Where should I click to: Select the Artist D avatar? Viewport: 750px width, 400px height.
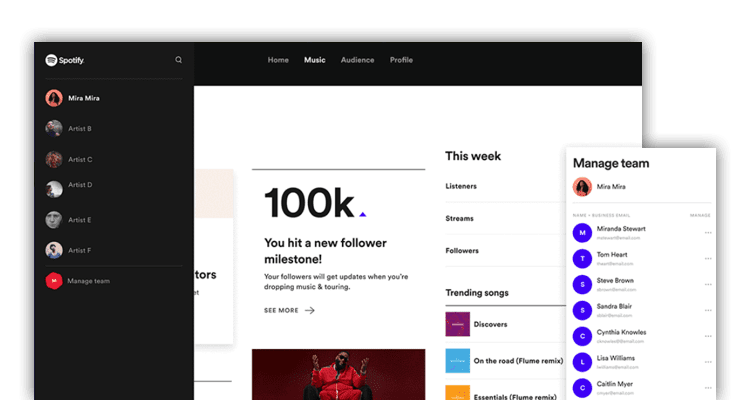(54, 187)
